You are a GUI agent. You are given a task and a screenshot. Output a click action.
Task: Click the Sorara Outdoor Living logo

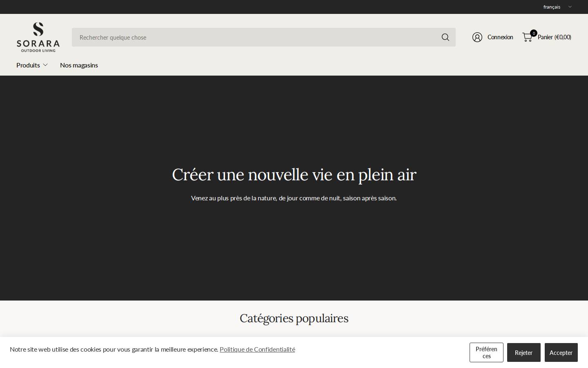(38, 37)
